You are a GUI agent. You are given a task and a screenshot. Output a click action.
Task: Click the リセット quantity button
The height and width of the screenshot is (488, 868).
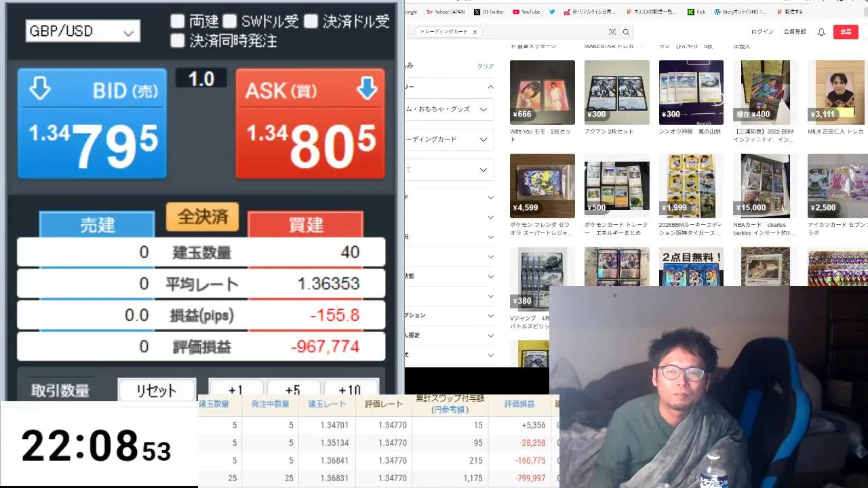coord(157,390)
